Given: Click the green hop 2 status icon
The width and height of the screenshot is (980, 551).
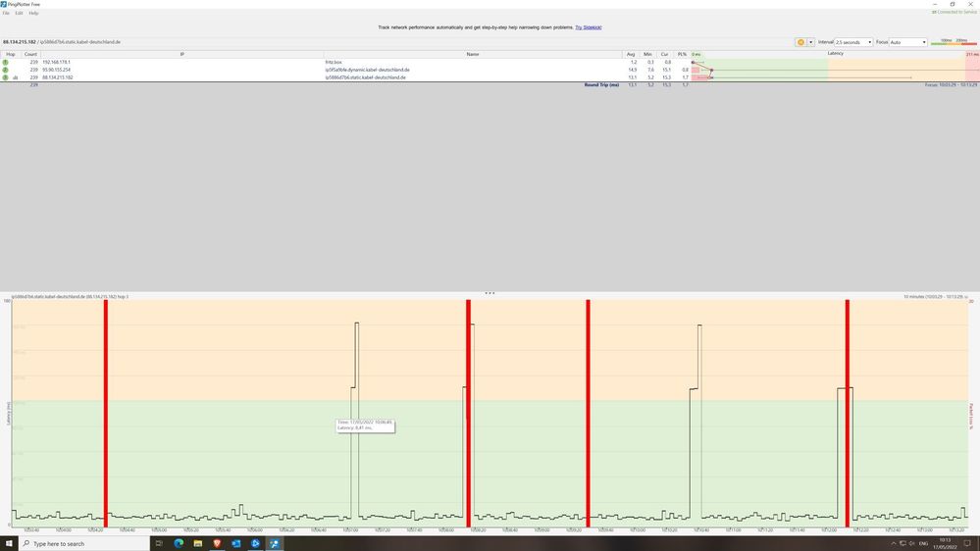Looking at the screenshot, I should coord(6,70).
